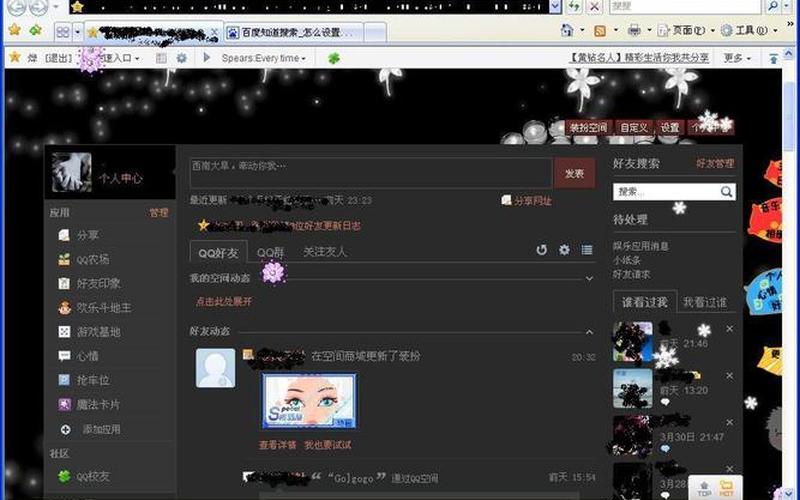Click the mood text input box

(371, 173)
